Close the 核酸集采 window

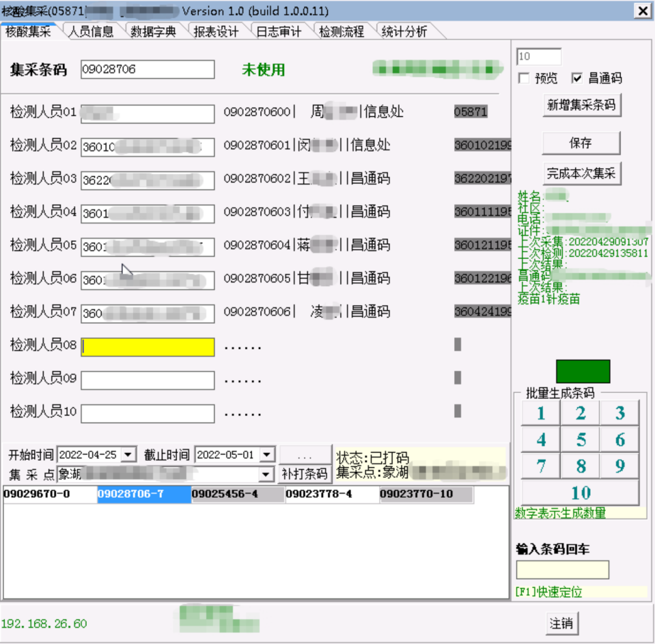point(643,11)
